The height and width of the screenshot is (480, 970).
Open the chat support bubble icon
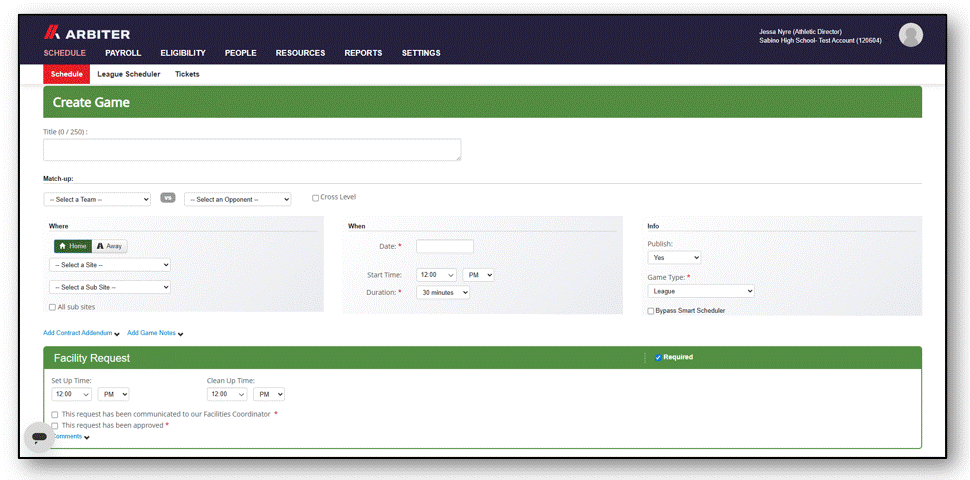[40, 437]
